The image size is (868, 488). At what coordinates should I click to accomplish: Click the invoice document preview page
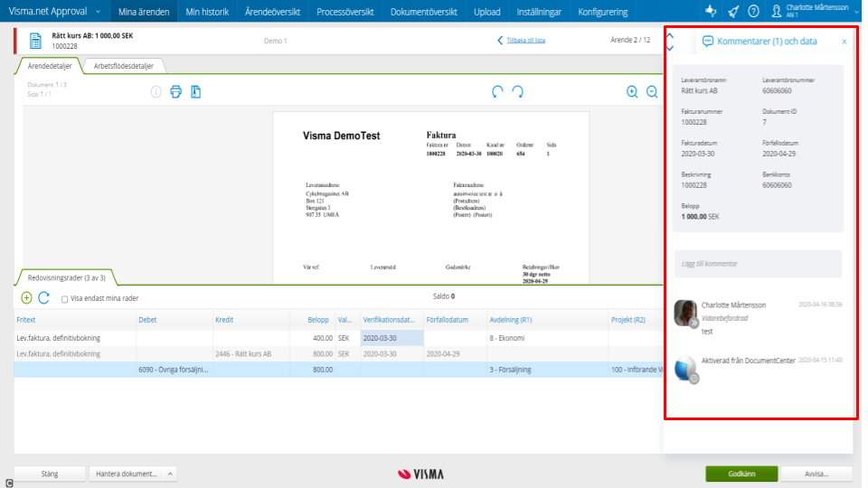430,198
